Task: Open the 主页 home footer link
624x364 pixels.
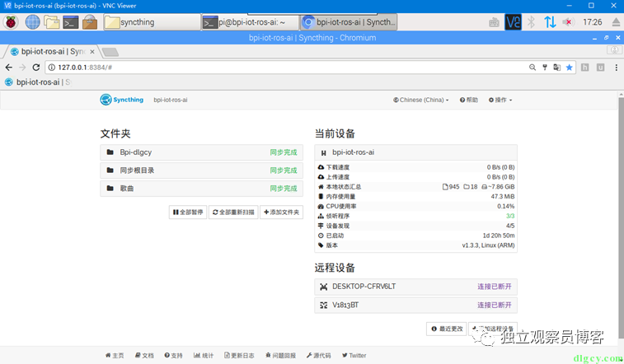Action: click(x=115, y=355)
